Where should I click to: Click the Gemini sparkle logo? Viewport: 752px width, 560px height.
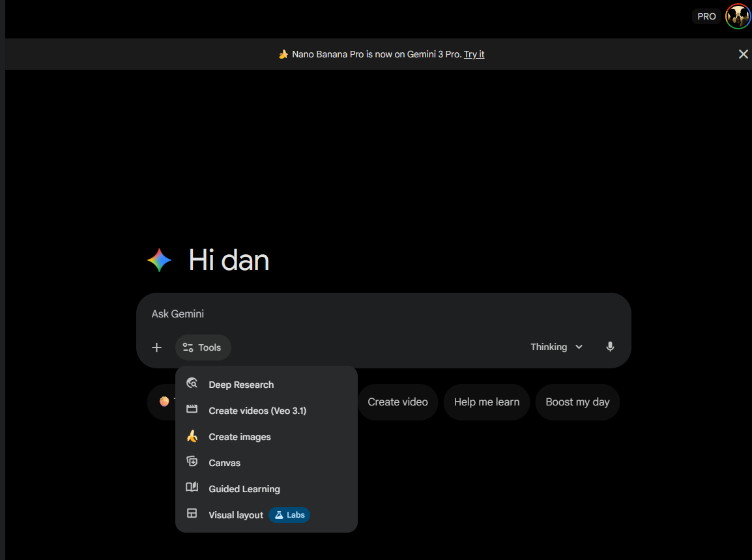coord(160,260)
